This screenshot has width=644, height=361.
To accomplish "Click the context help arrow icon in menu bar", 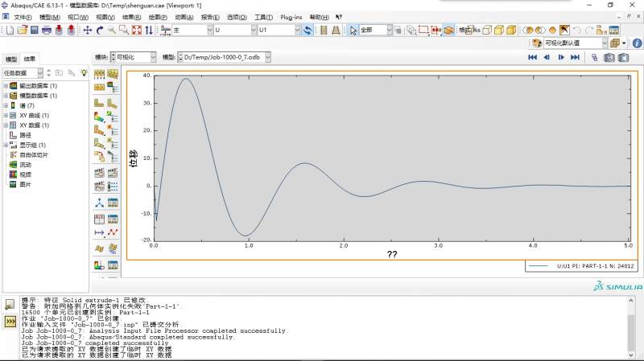I will tap(339, 17).
